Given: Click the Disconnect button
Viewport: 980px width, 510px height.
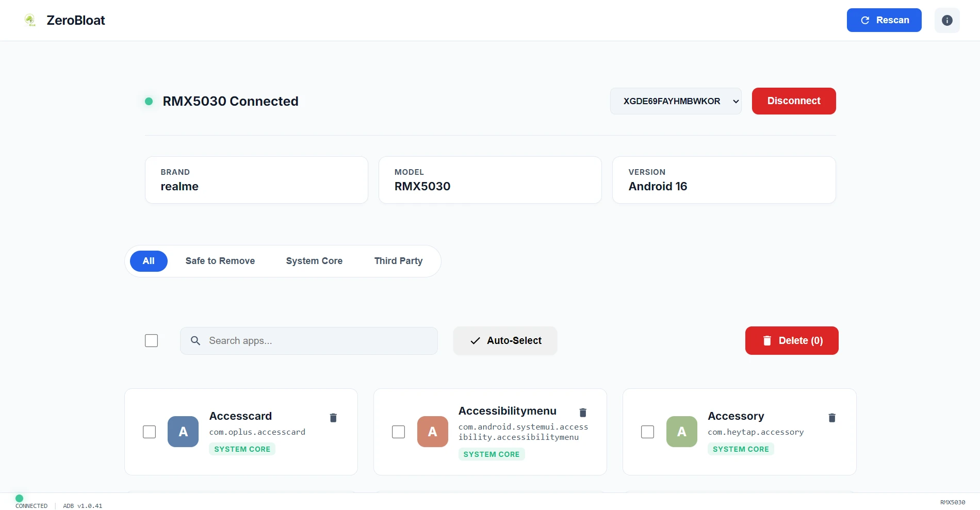Looking at the screenshot, I should coord(794,101).
